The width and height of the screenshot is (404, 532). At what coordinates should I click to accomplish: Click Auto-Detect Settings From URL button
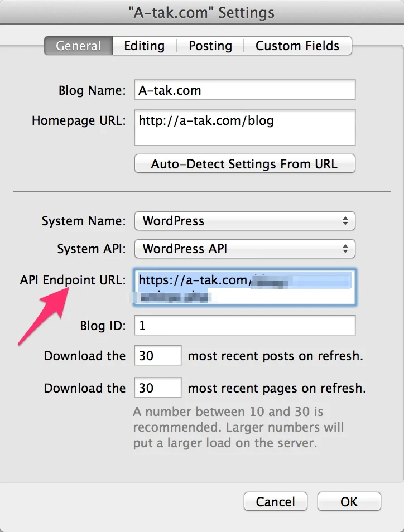pos(245,164)
